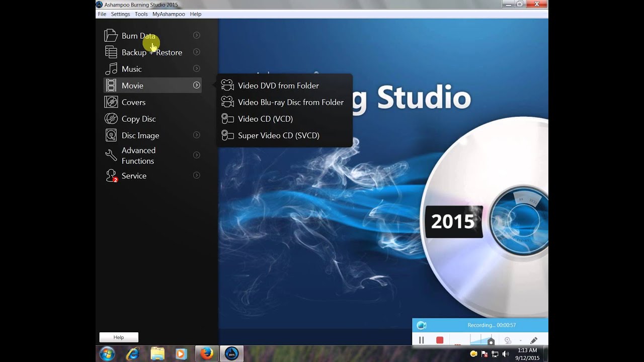Image resolution: width=644 pixels, height=362 pixels.
Task: Open the Settings menu
Action: (120, 14)
